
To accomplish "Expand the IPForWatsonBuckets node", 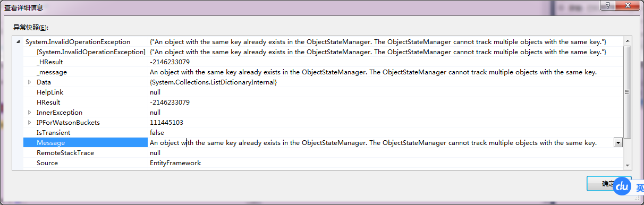I will click(30, 123).
